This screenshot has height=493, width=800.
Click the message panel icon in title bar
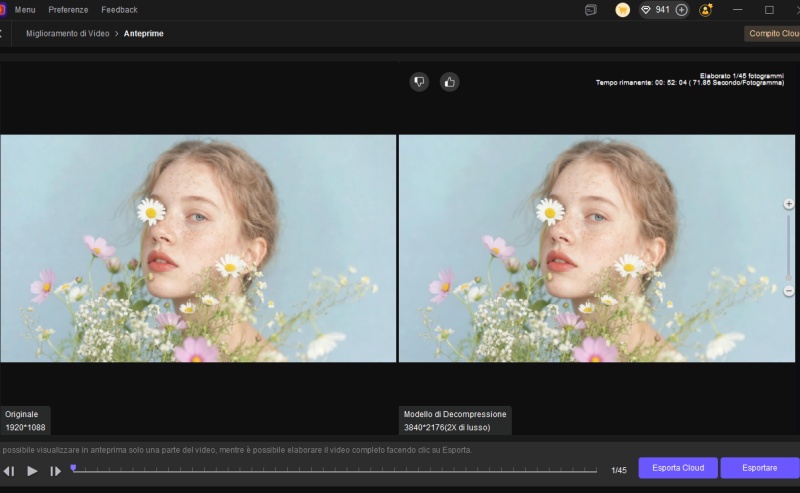pos(591,10)
